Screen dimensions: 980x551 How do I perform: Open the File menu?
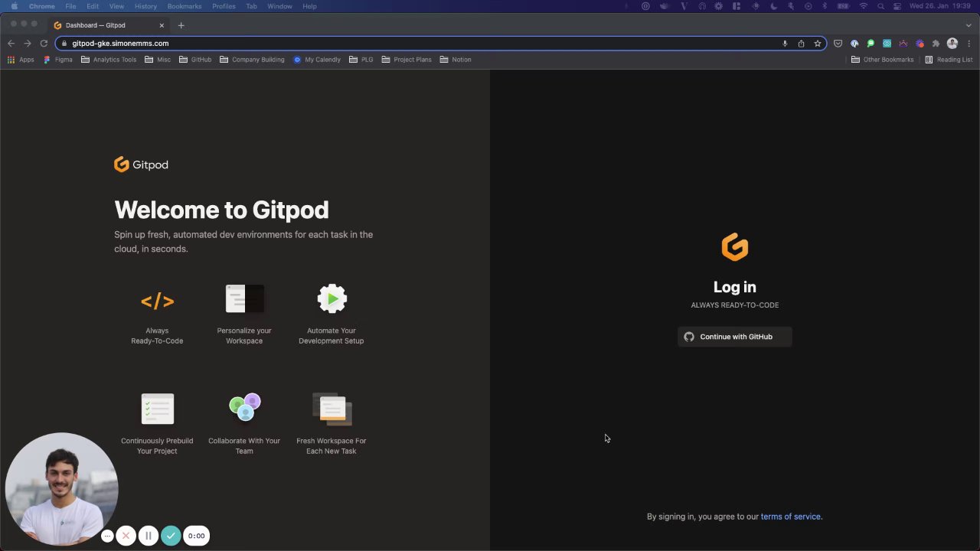coord(70,6)
